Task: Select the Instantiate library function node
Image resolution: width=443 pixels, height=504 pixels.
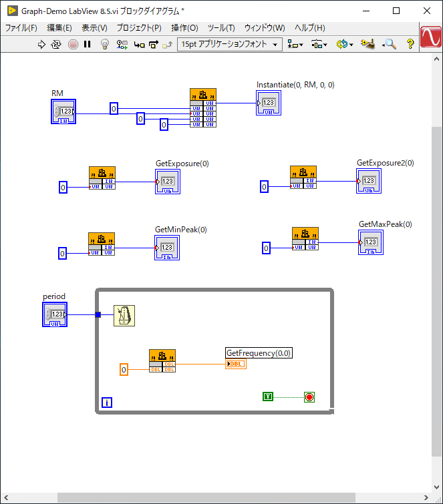Action: 203,107
